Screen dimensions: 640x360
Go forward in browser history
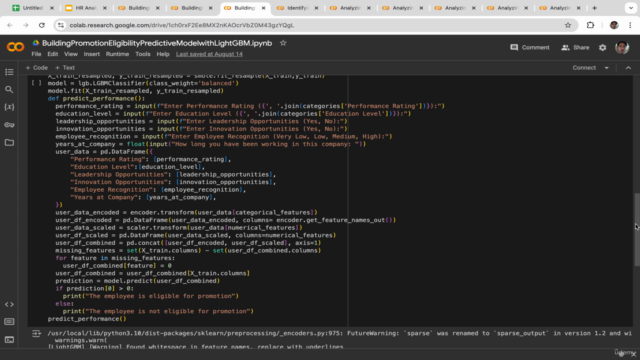coord(25,25)
